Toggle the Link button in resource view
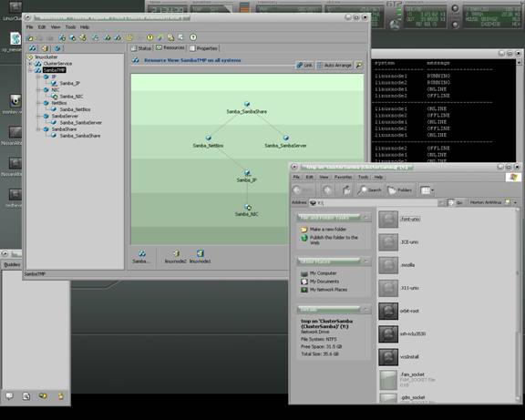The image size is (525, 420). [304, 66]
